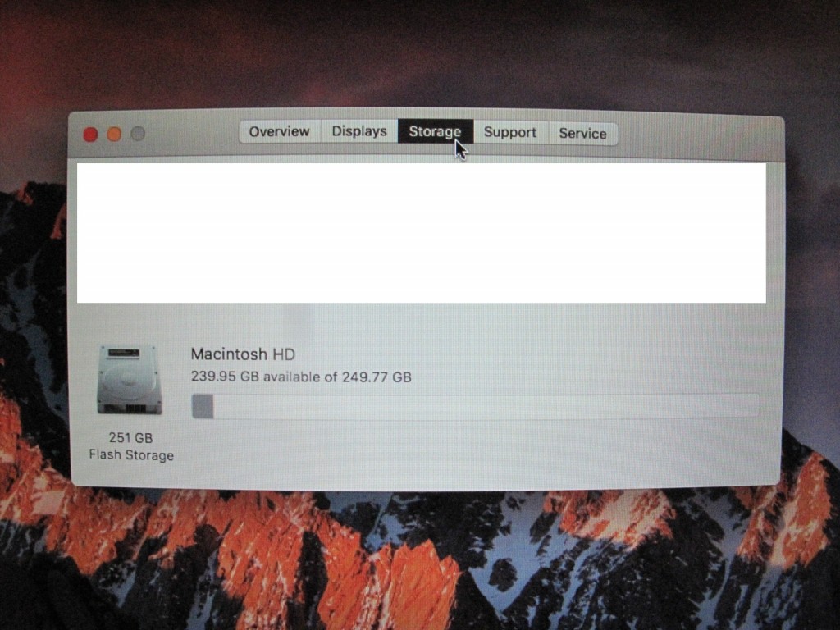Close the About This Mac window
Image resolution: width=840 pixels, height=630 pixels.
[x=90, y=135]
